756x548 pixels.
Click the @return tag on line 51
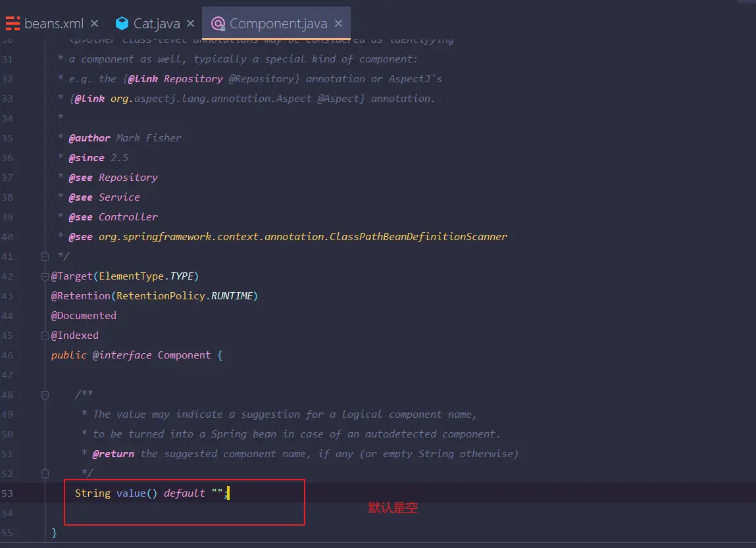coord(113,453)
